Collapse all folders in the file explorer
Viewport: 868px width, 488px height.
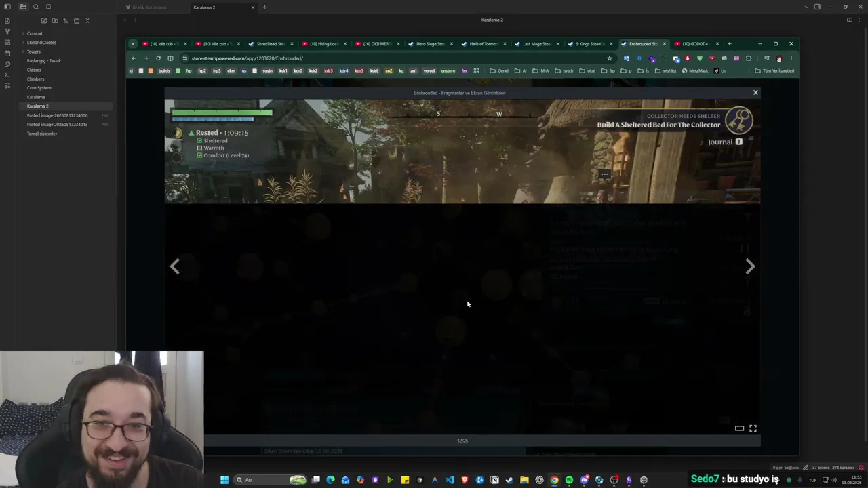click(87, 20)
